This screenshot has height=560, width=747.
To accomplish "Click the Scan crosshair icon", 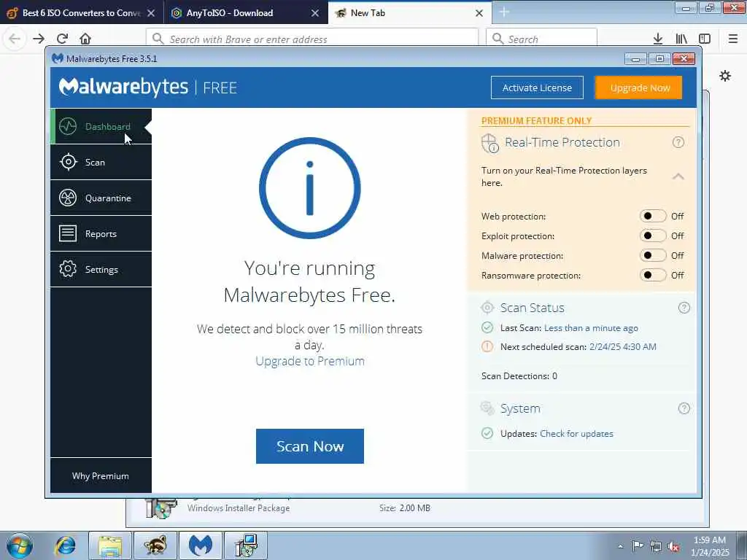I will point(68,162).
